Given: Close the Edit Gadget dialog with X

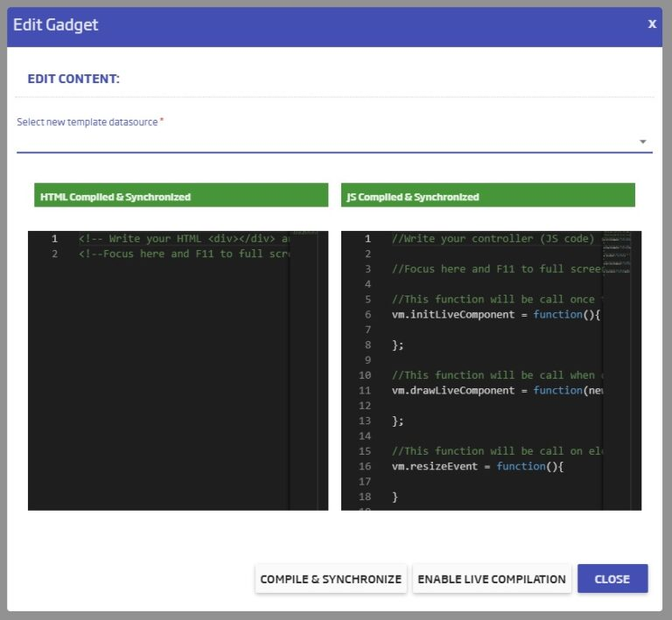Looking at the screenshot, I should [x=651, y=24].
